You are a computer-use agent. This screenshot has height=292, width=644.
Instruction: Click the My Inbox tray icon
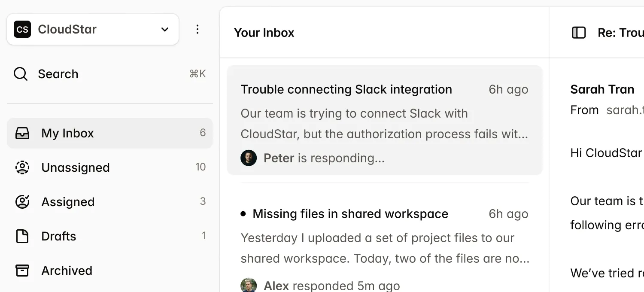pos(22,133)
